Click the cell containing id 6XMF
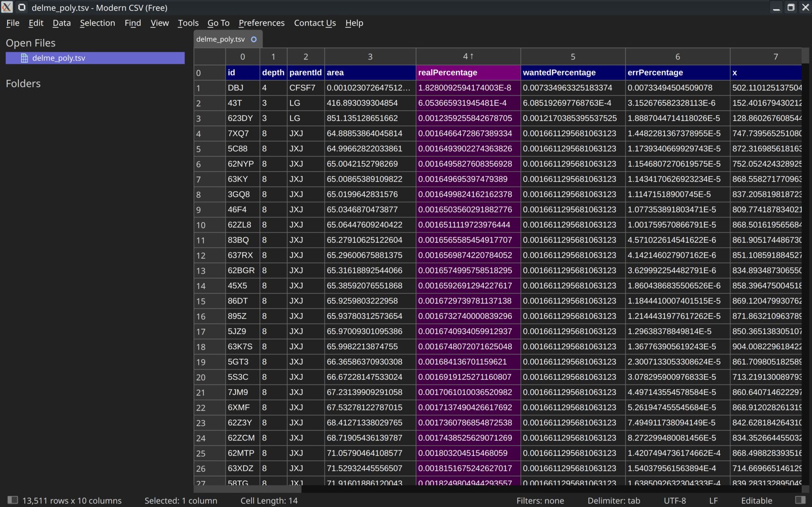812x507 pixels. point(243,407)
